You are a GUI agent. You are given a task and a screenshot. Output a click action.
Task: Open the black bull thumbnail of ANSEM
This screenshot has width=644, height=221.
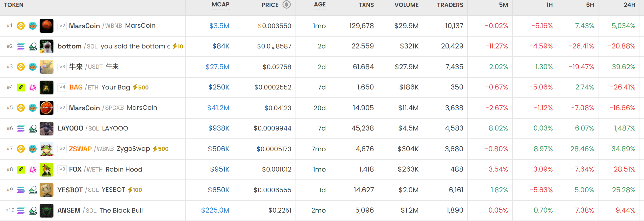47,211
